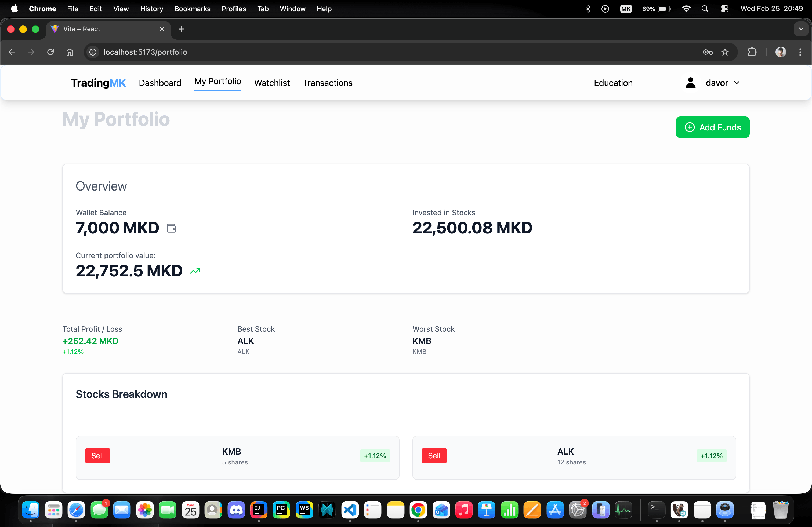Click the bookmark star in address bar

(725, 52)
